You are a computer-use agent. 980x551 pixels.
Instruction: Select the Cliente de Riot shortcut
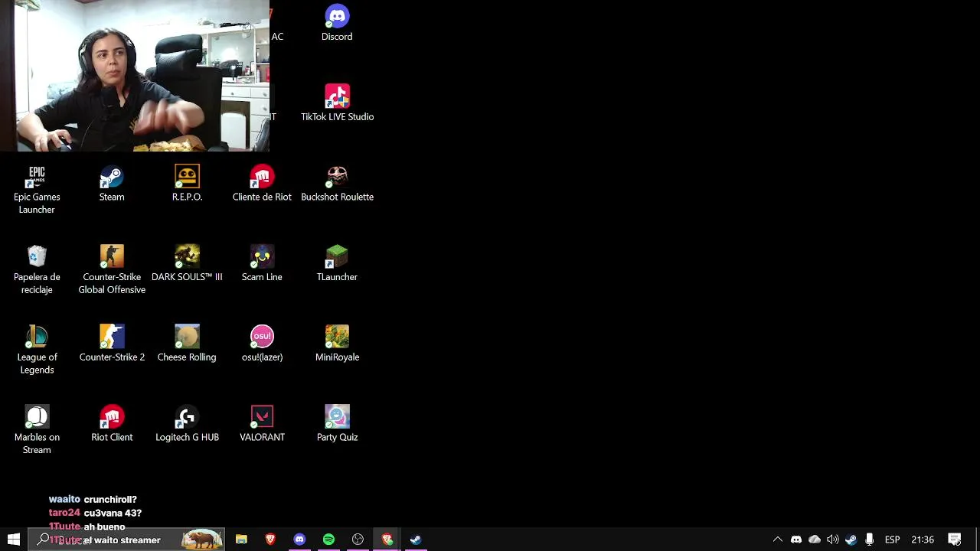pyautogui.click(x=262, y=184)
